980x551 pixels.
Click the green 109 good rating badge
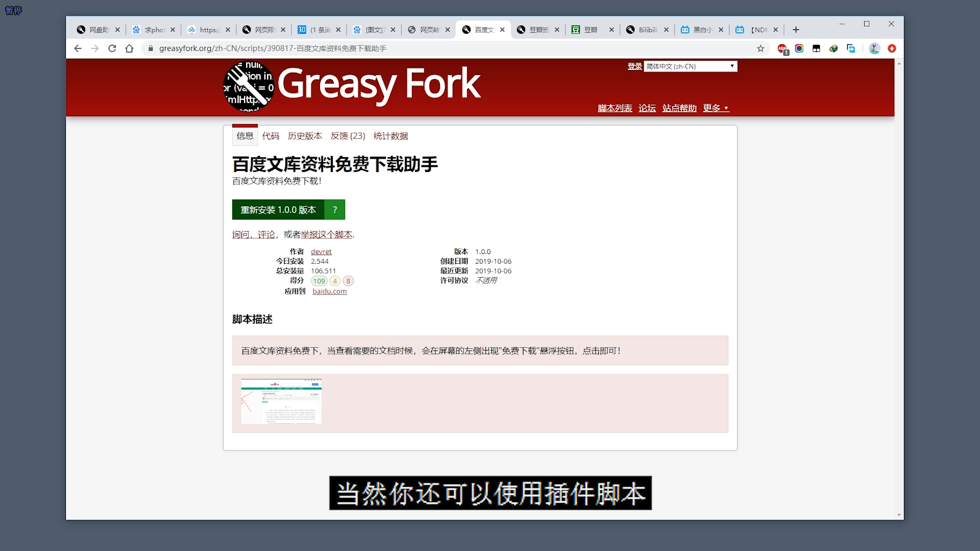click(319, 281)
